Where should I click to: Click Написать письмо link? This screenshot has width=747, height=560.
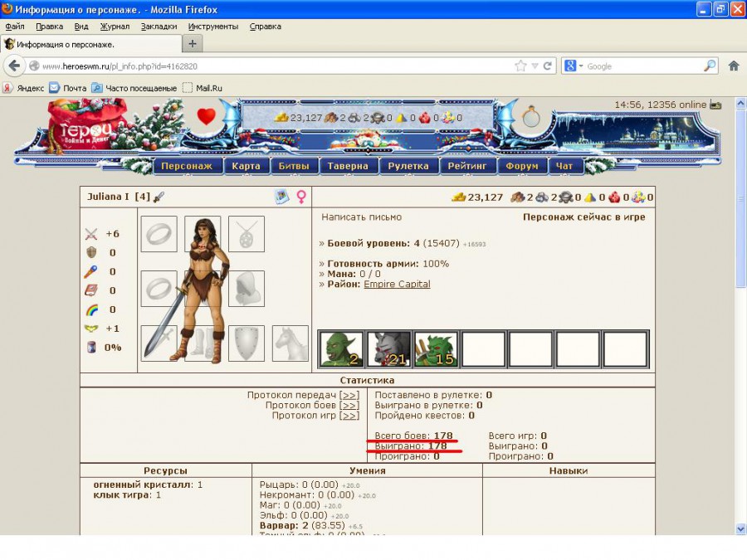(x=362, y=217)
